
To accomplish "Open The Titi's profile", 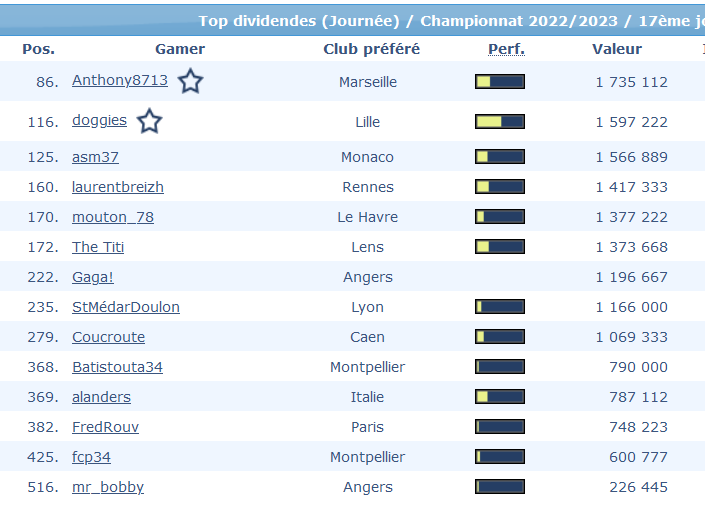I will tap(98, 247).
